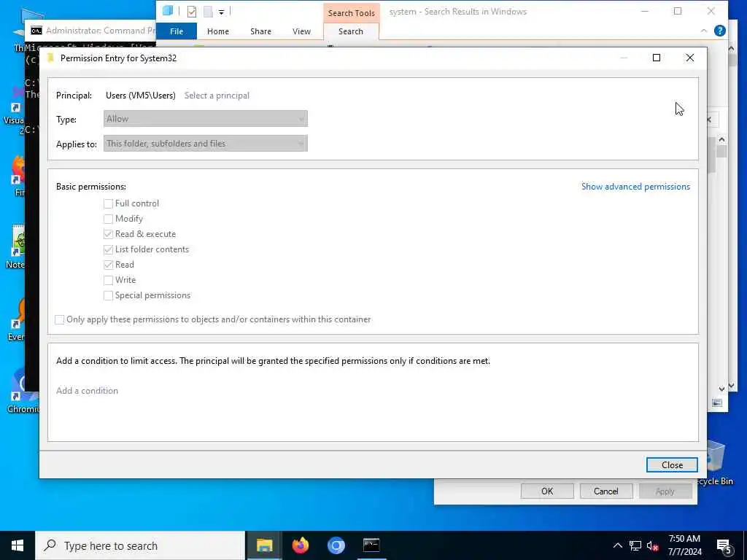Viewport: 747px width, 560px height.
Task: Toggle the Read & execute checkbox
Action: [108, 234]
